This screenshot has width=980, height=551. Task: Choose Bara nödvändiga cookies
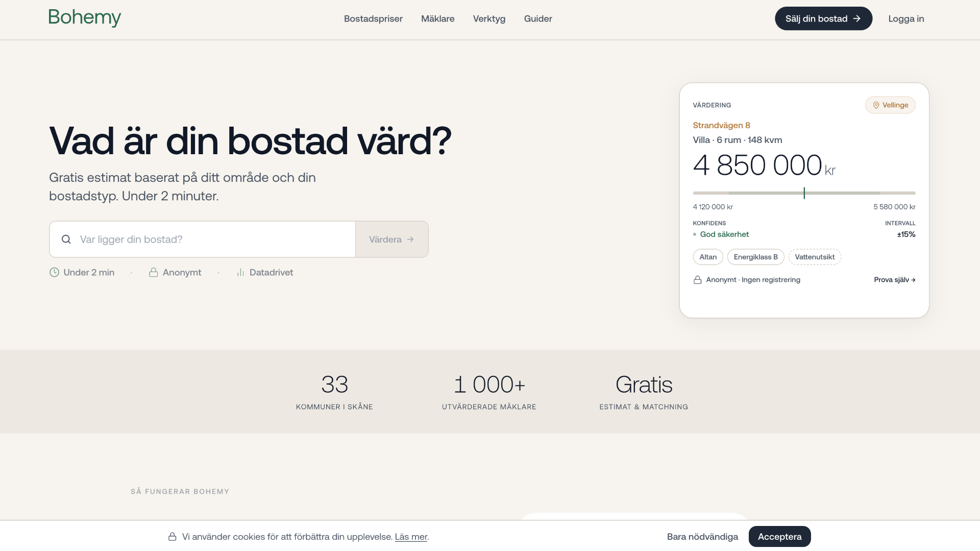click(x=702, y=537)
